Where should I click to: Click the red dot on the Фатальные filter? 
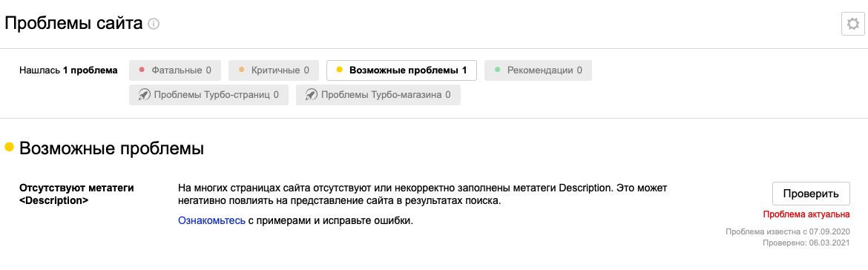click(x=142, y=70)
